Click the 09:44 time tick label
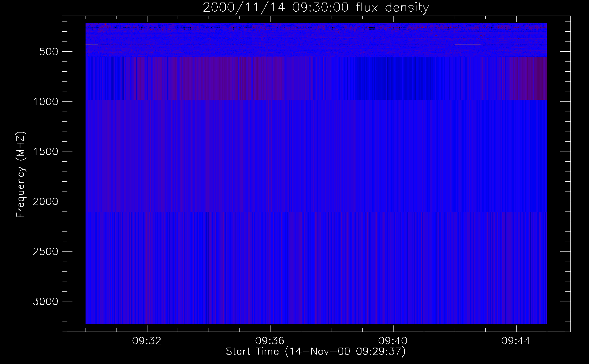This screenshot has height=364, width=589. (516, 341)
